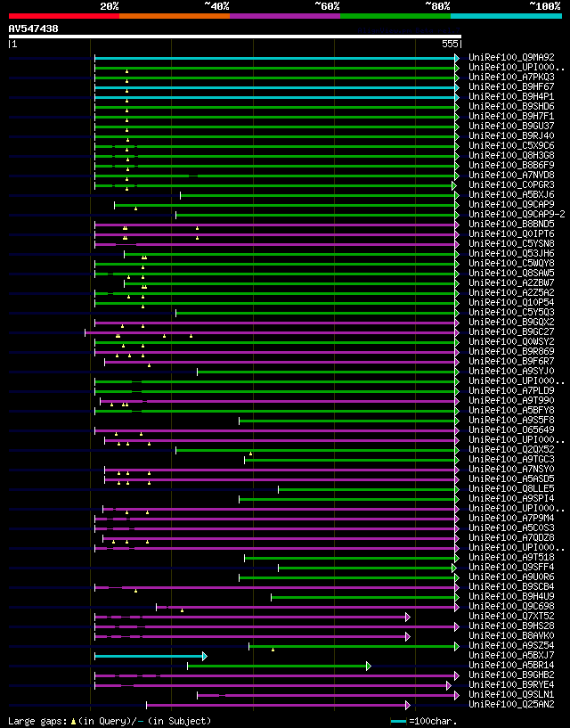Select the UniRef100_A7P9M4 label
Image resolution: width=570 pixels, height=728 pixels.
point(511,517)
